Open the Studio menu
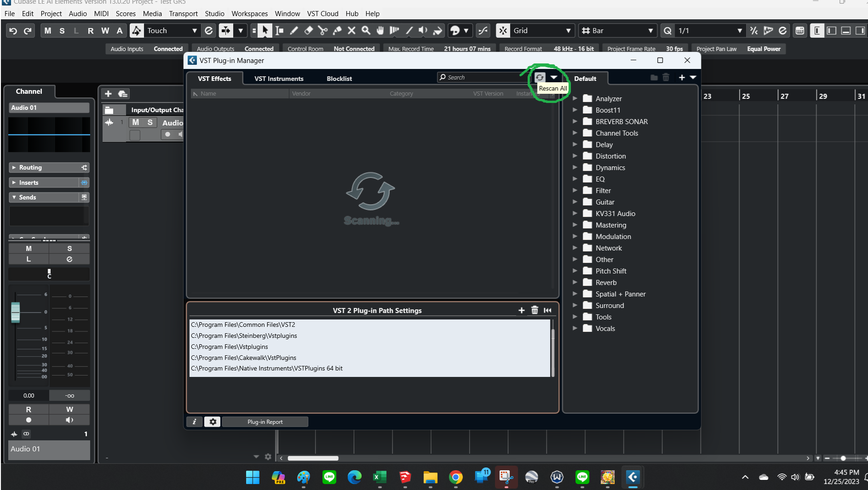 pos(214,14)
